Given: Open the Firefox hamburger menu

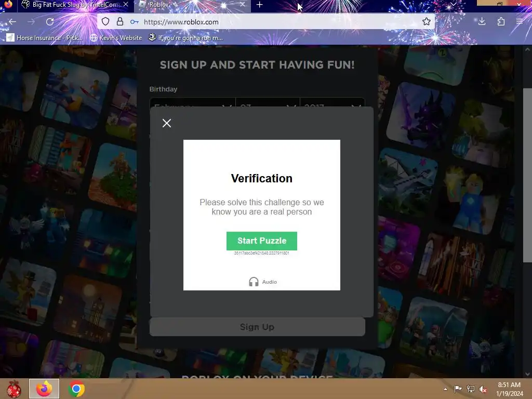Looking at the screenshot, I should [520, 22].
